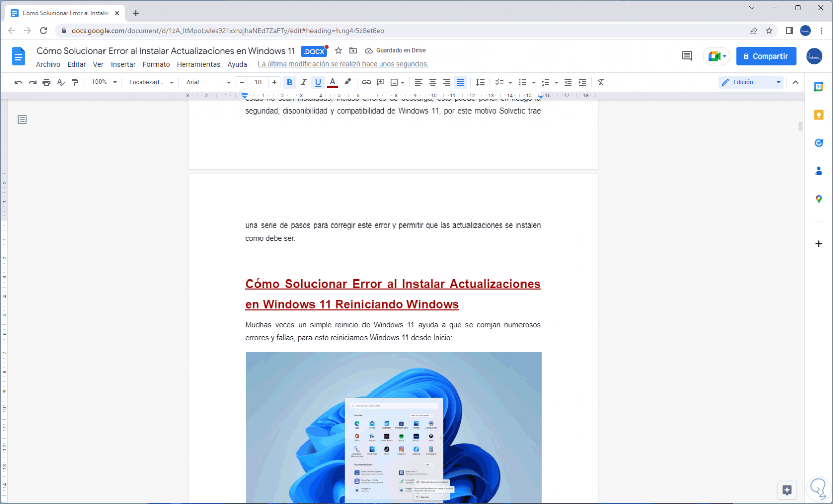
Task: Align the text to the left
Action: [x=419, y=82]
